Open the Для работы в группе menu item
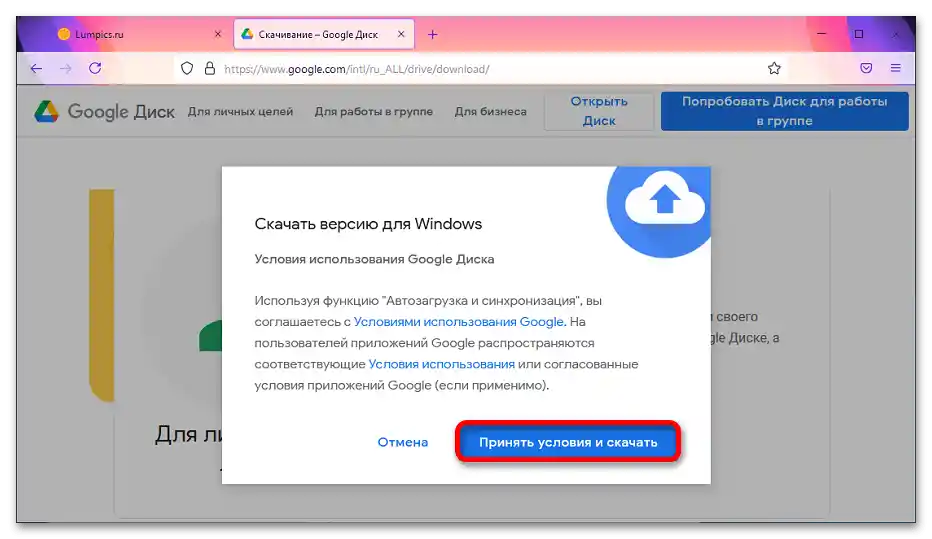The image size is (932, 539). click(374, 112)
